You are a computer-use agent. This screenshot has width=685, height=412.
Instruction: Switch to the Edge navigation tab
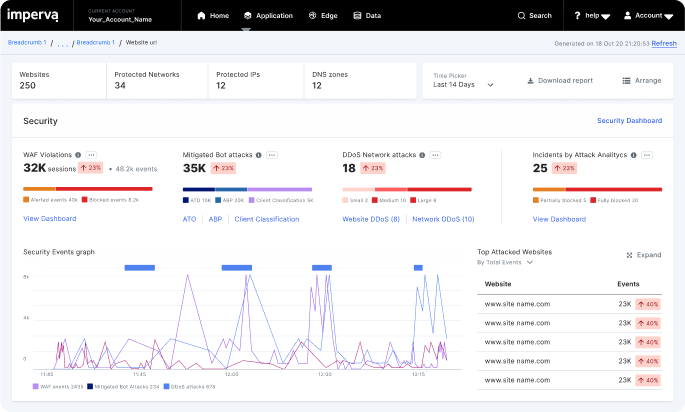[x=323, y=16]
